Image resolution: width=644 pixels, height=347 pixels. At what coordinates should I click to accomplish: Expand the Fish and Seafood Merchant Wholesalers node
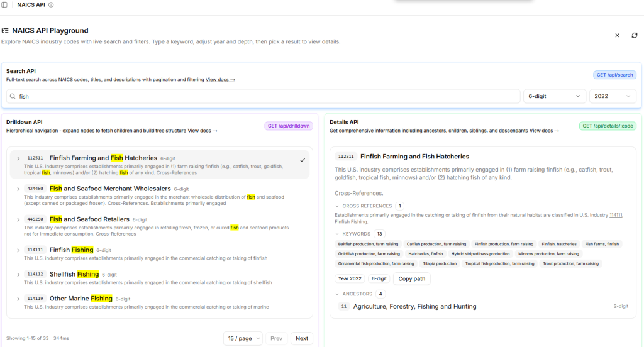pyautogui.click(x=18, y=189)
